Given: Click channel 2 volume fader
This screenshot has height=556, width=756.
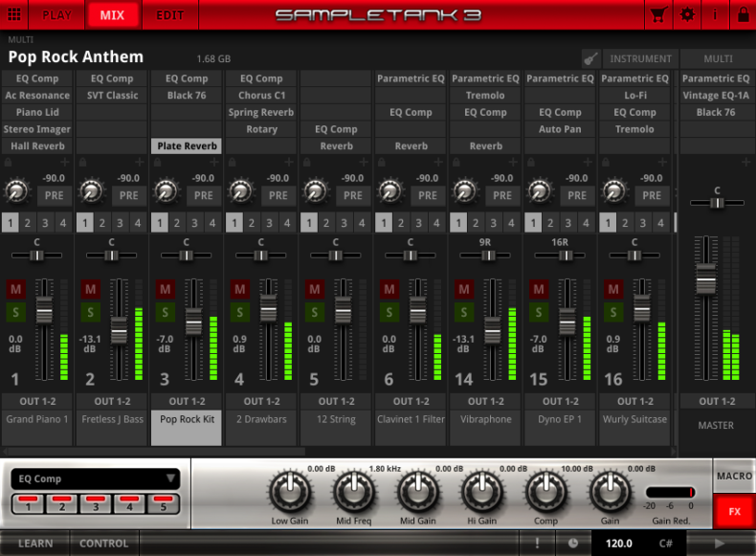Looking at the screenshot, I should (x=119, y=330).
